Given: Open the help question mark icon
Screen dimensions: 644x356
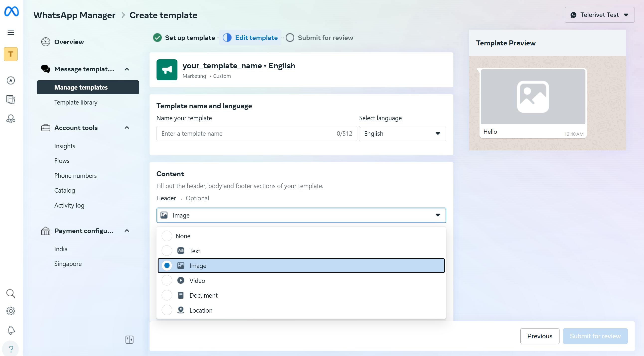Looking at the screenshot, I should click(11, 349).
